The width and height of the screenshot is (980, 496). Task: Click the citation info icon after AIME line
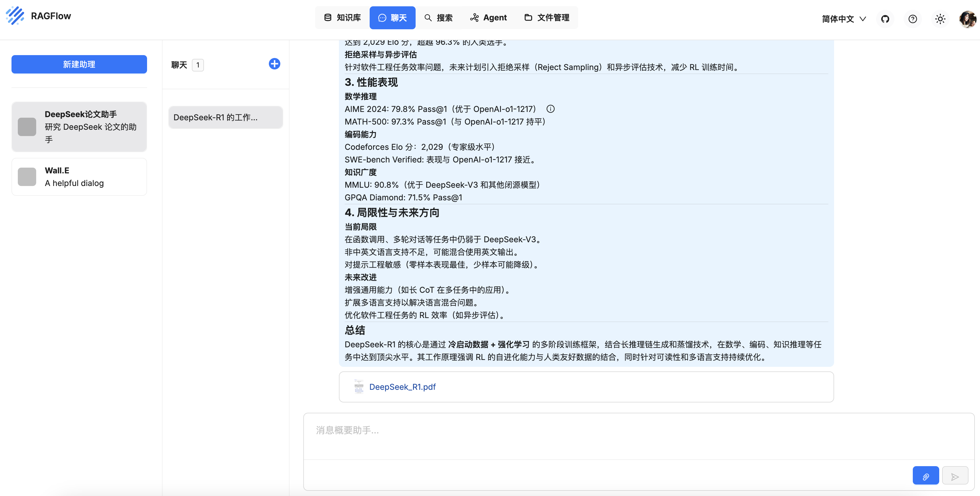pos(550,109)
